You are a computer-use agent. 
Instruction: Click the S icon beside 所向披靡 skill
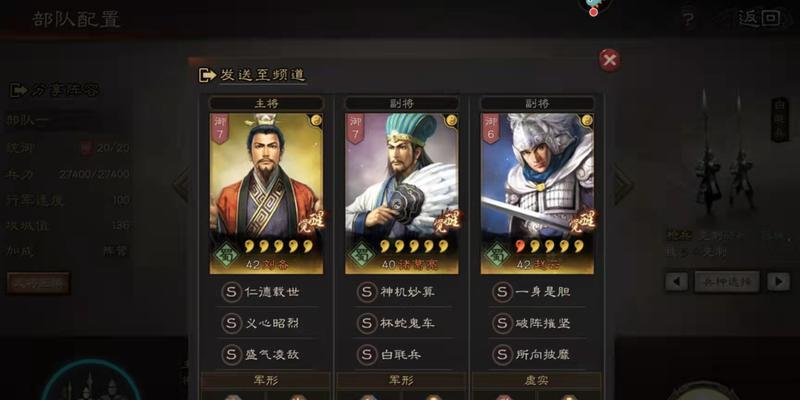coord(502,354)
